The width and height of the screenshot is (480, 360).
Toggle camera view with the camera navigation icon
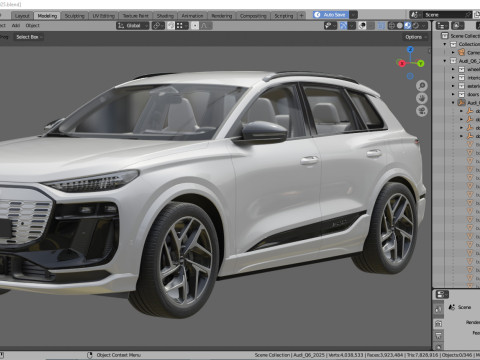click(x=422, y=111)
